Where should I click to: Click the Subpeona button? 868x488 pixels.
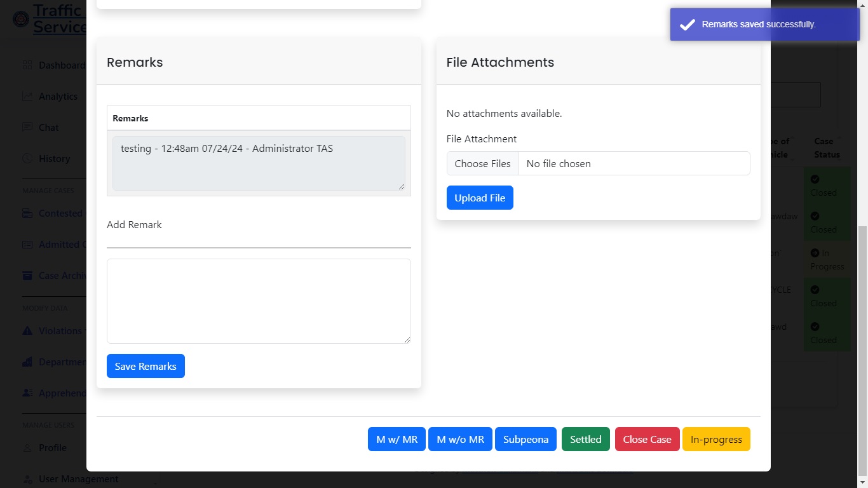(x=526, y=439)
